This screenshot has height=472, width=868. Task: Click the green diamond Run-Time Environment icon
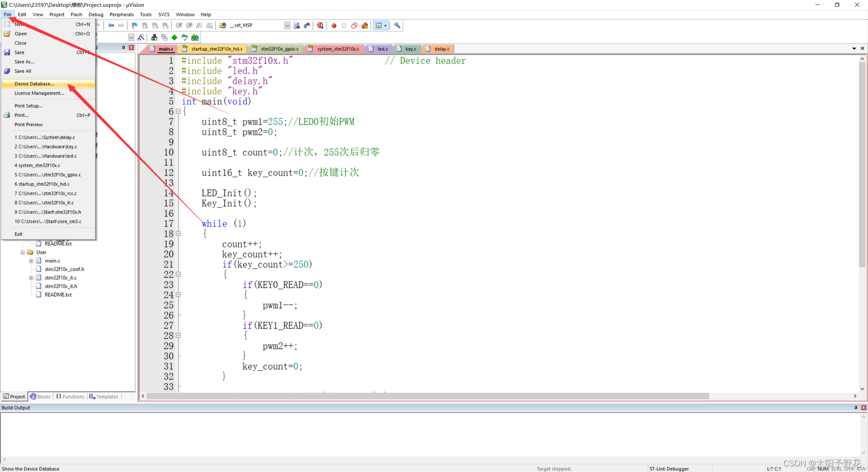(x=175, y=37)
